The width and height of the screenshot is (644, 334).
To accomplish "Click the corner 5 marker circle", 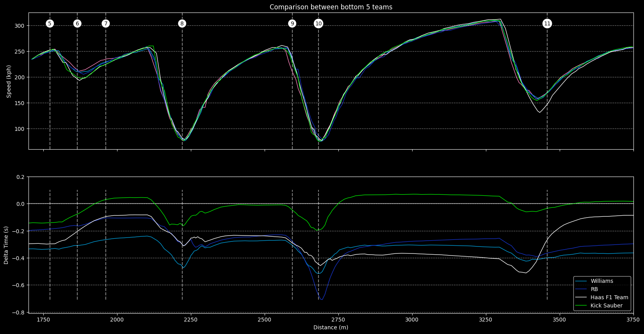I will coord(50,24).
